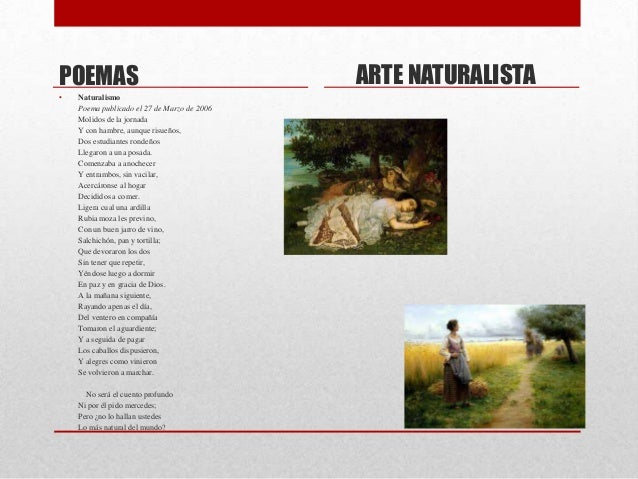Screen dimensions: 638x479
Task: Click the line 'Tomaron el aguardiente;'
Action: 117,328
